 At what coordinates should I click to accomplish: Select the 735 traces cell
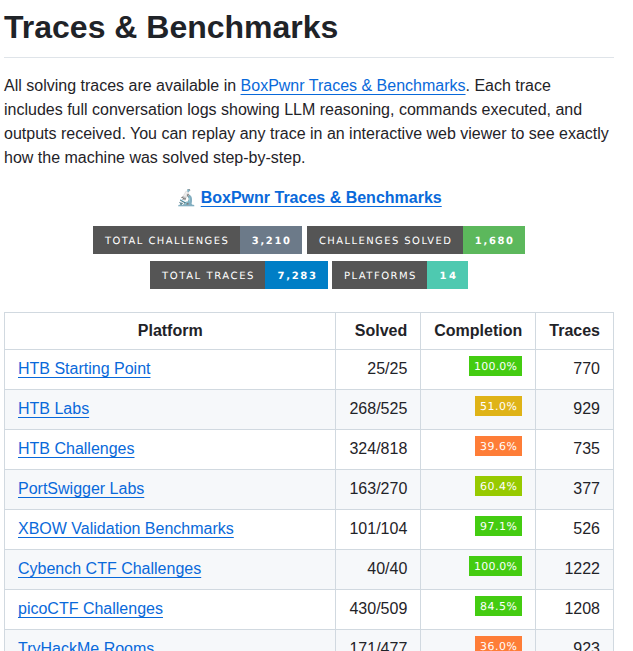tap(574, 449)
